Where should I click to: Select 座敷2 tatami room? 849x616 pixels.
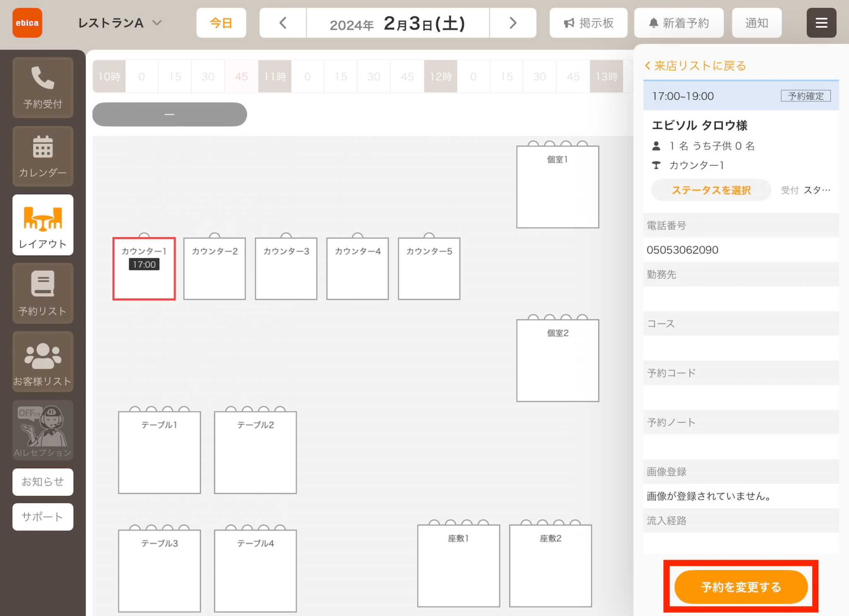551,566
